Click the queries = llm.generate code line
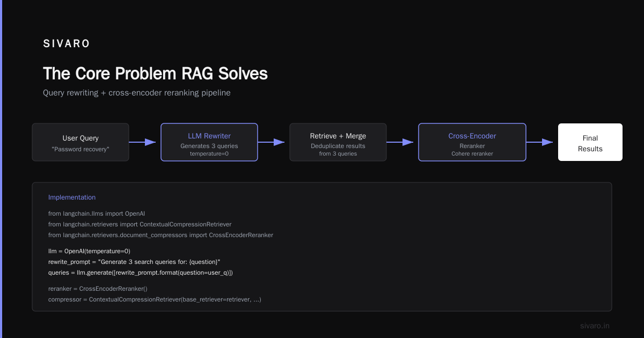The height and width of the screenshot is (338, 644). tap(141, 273)
